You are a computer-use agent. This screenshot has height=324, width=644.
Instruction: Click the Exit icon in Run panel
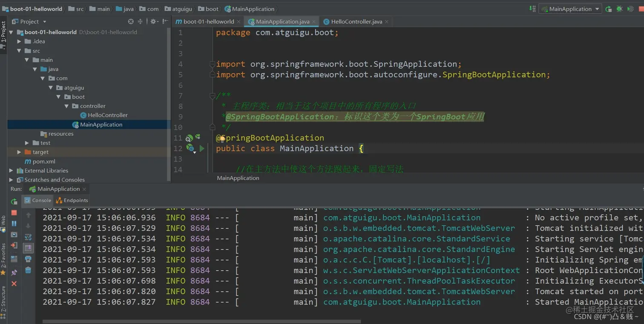(14, 246)
